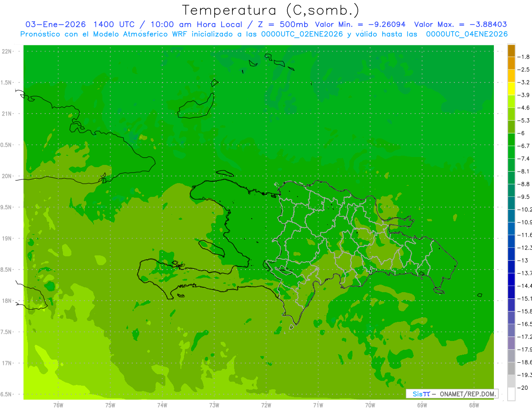Click the white swatch below -20
Viewport: 532px width, 411px height.
[x=511, y=394]
